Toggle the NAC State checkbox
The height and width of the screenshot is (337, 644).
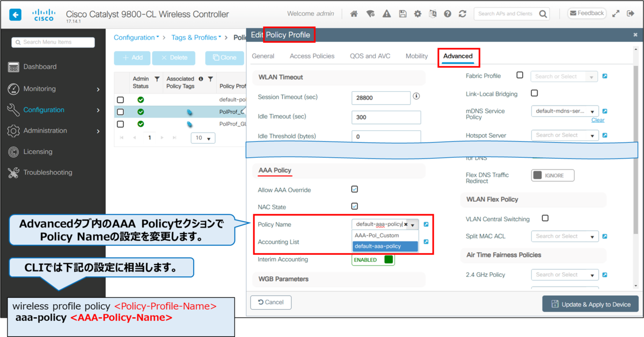pos(355,206)
